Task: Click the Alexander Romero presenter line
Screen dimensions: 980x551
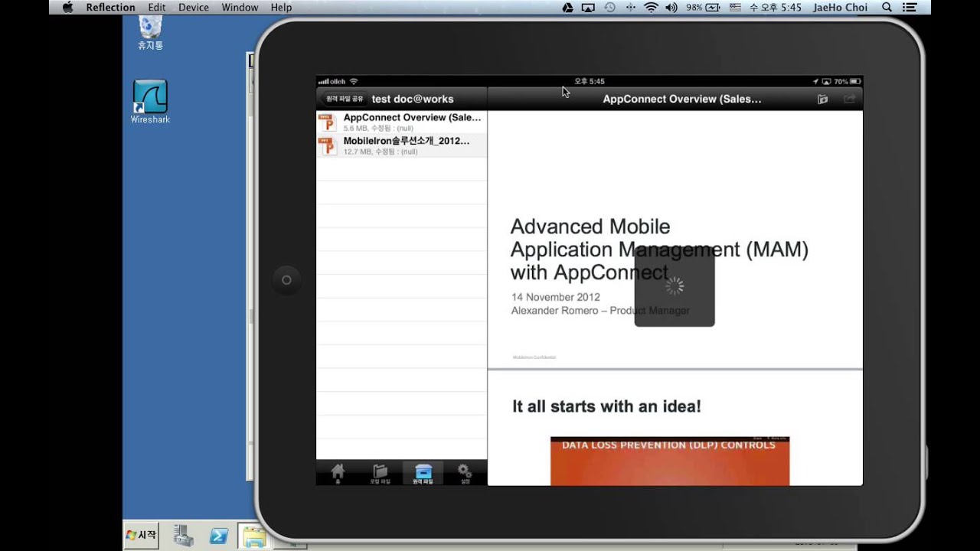Action: 600,311
